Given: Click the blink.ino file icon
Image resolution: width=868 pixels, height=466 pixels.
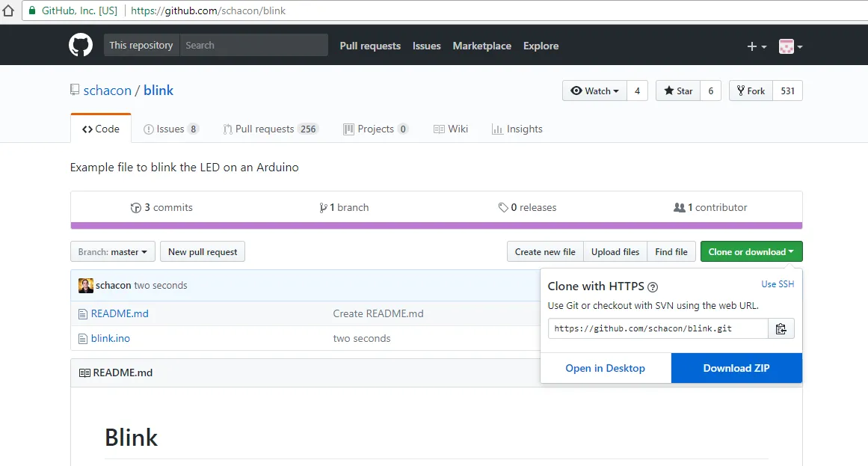Looking at the screenshot, I should point(83,339).
